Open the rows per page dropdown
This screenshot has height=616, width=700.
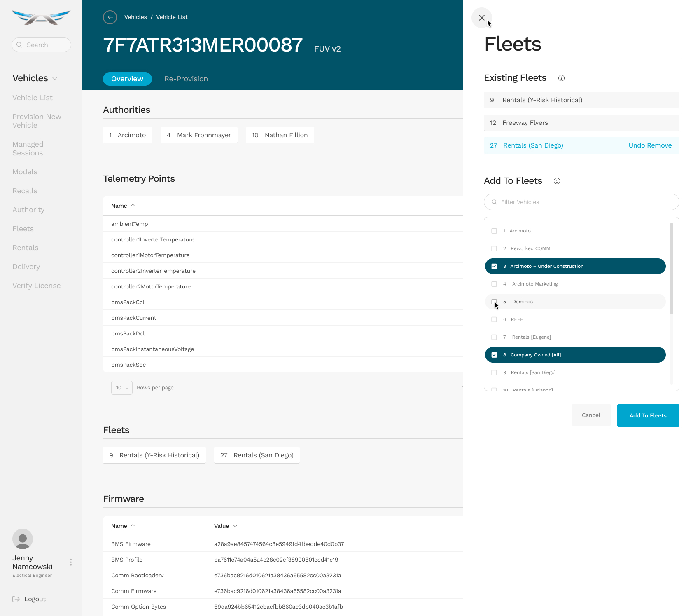click(x=121, y=388)
